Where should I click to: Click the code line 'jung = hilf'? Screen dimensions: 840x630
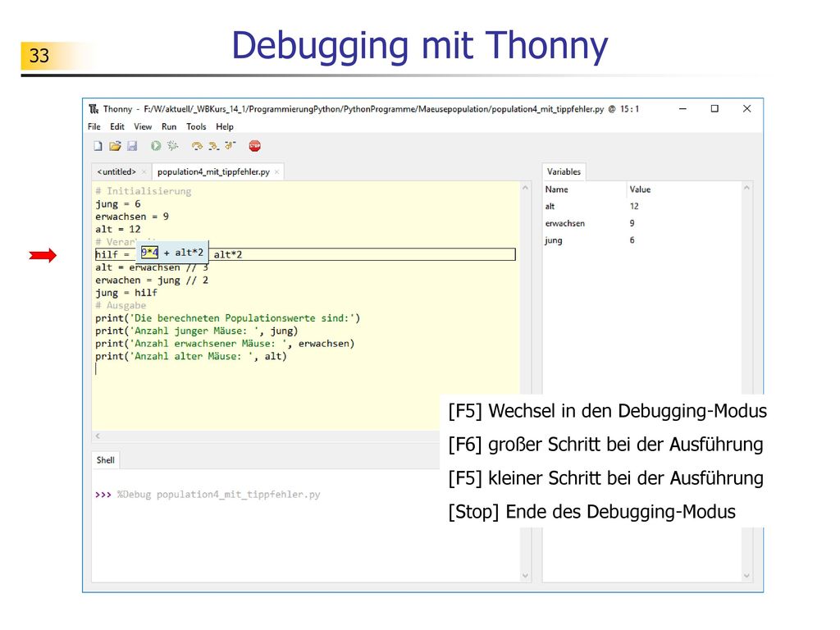click(126, 293)
